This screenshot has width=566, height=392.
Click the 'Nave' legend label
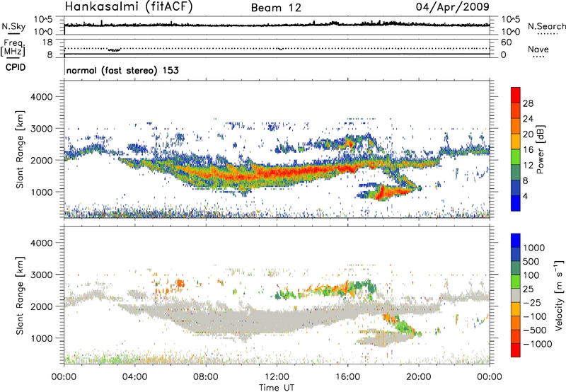click(x=538, y=49)
